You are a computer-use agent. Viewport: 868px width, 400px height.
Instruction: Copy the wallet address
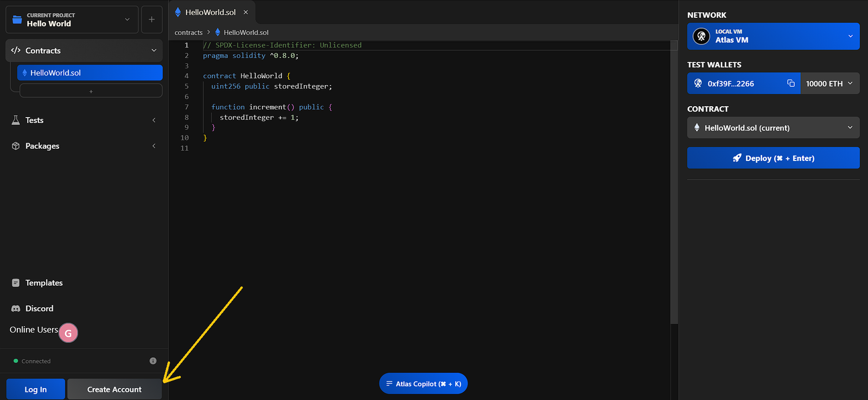tap(791, 83)
